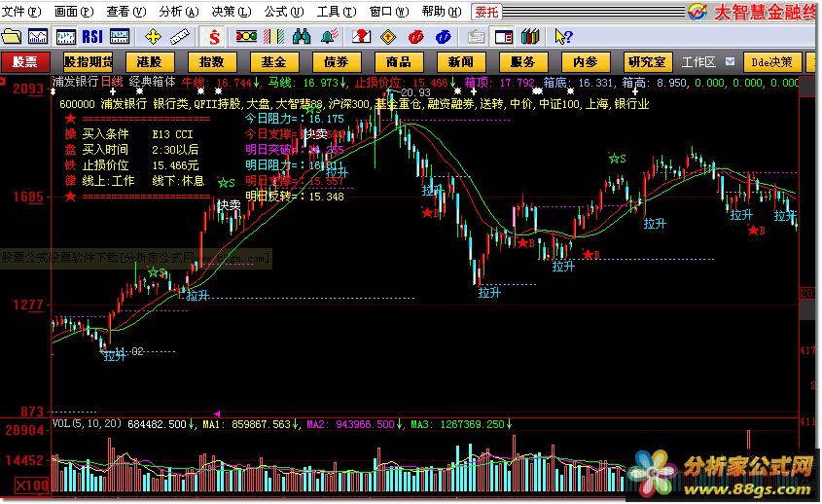Viewport: 822px width, 504px height.
Task: Open the 帮助(H) menu
Action: coord(441,11)
